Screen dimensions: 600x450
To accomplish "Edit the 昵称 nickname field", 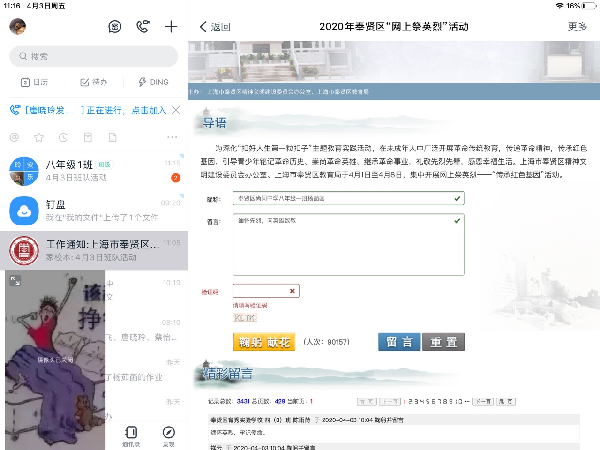I will [x=349, y=198].
